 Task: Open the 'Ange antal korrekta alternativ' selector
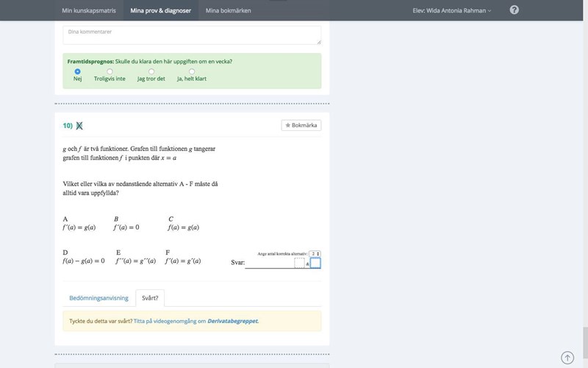pyautogui.click(x=315, y=253)
